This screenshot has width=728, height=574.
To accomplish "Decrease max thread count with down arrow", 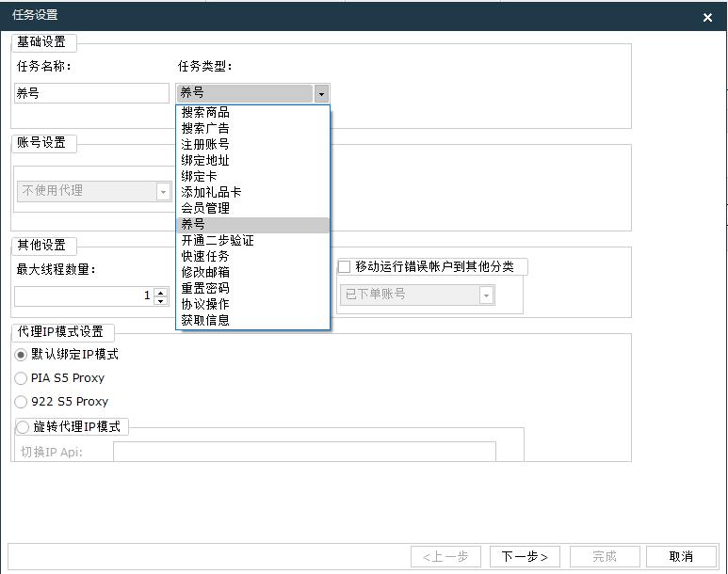I will click(x=161, y=301).
